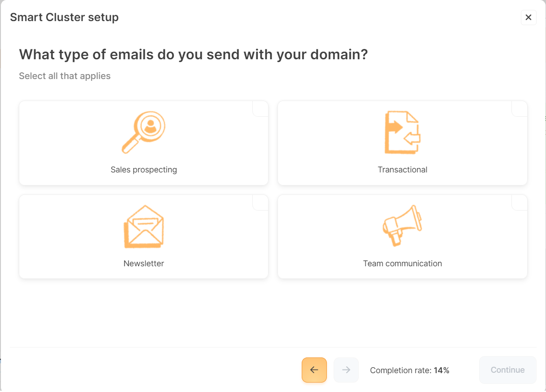Click the magnifying glass Sales prospecting icon
The width and height of the screenshot is (546, 392).
(144, 132)
